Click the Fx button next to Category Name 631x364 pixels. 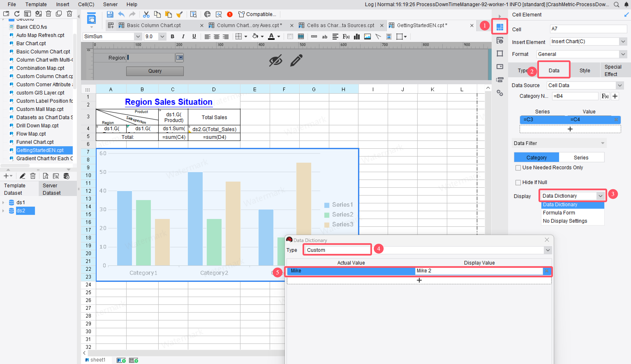click(605, 96)
